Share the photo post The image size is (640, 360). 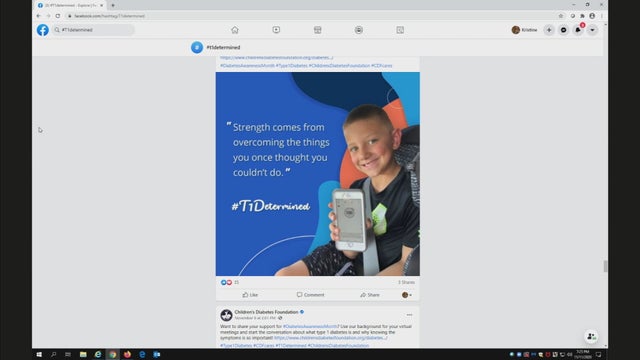[x=370, y=295]
